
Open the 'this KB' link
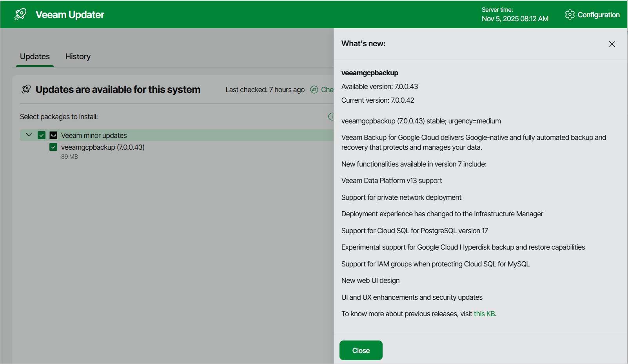point(485,314)
